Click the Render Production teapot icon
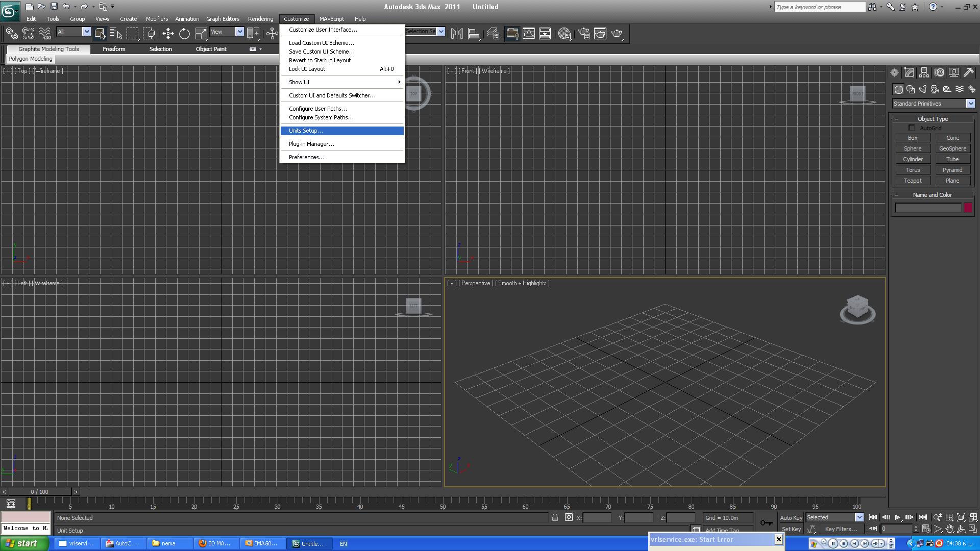 click(617, 34)
